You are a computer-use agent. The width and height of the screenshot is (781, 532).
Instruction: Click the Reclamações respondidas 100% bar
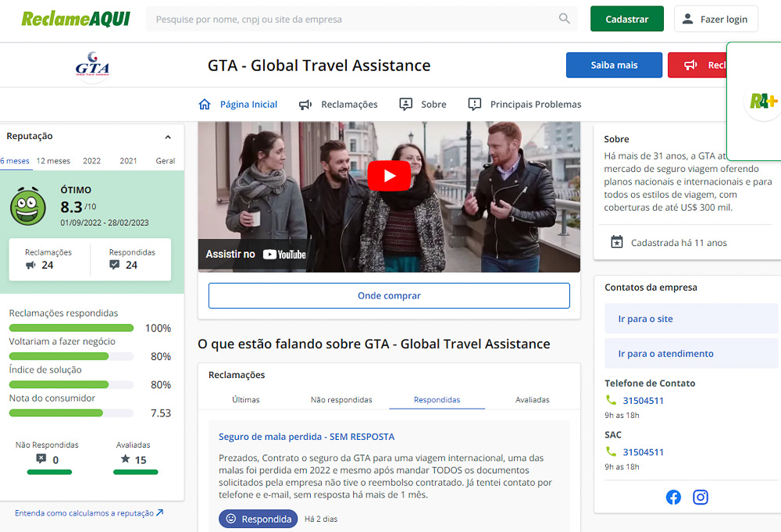tap(71, 328)
